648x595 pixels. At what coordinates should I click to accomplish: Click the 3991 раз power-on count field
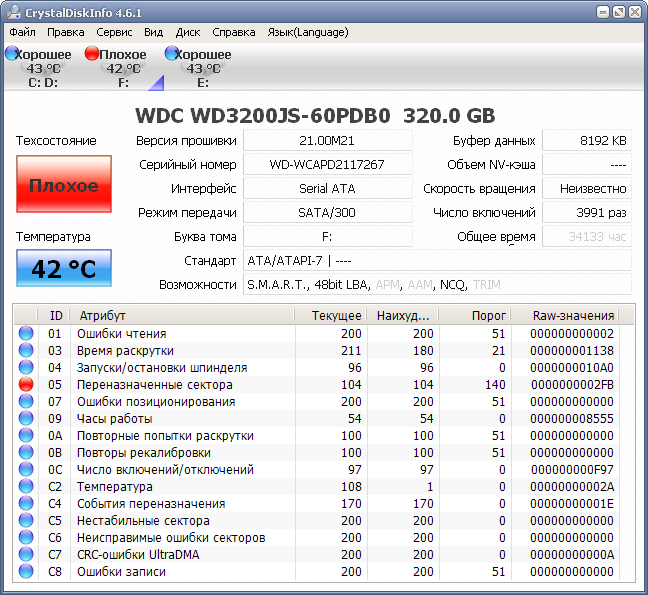[x=587, y=212]
